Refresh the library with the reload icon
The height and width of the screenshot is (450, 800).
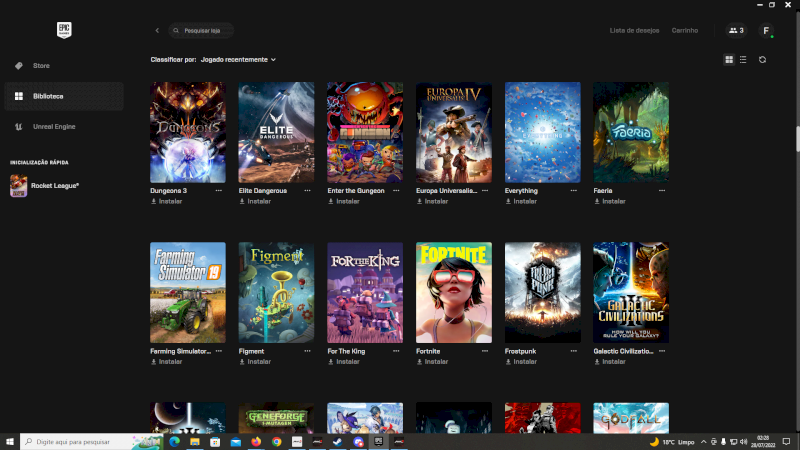[762, 60]
